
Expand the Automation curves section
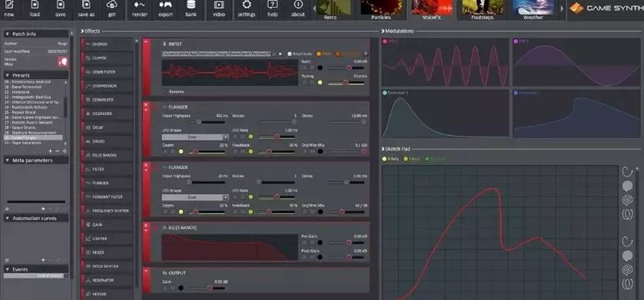7,218
